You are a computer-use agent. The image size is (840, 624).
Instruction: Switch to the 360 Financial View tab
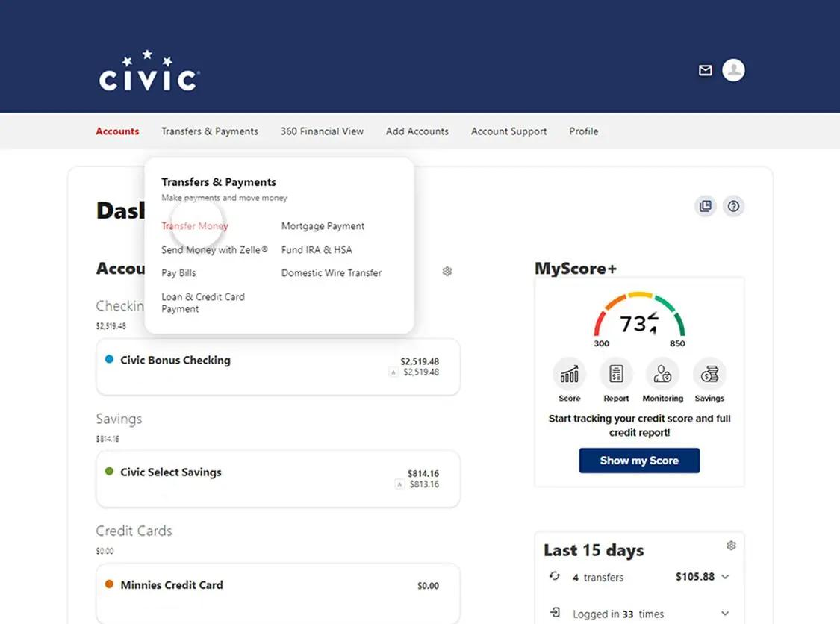pos(322,131)
